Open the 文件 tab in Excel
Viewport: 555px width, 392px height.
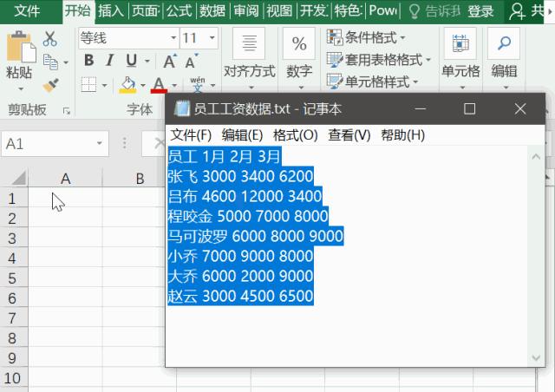(x=27, y=11)
